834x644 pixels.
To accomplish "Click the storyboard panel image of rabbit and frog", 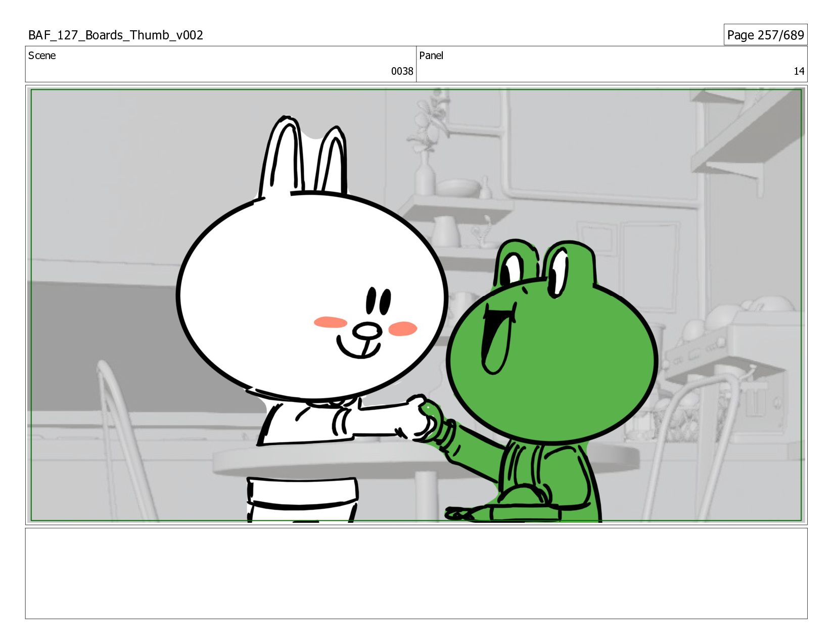I will click(x=416, y=305).
